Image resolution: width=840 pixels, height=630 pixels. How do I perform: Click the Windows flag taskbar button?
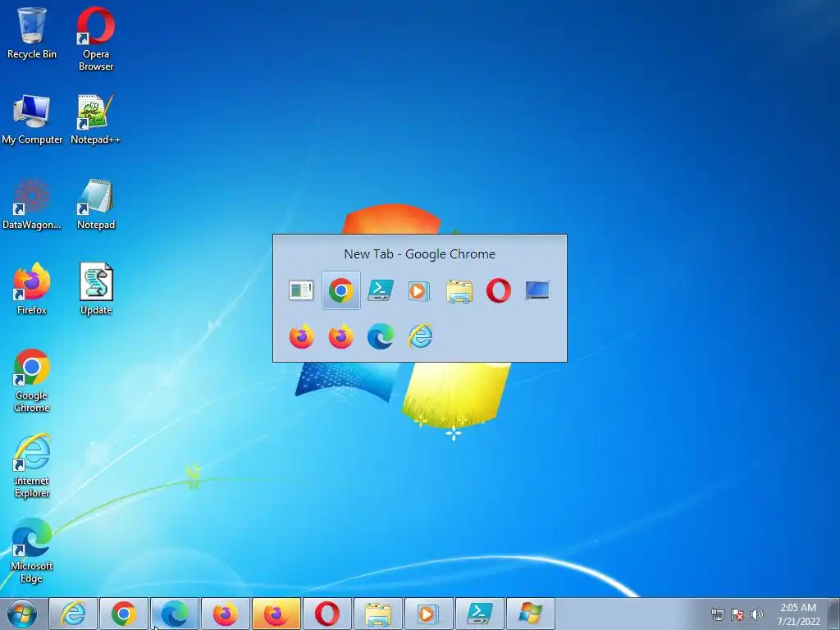pos(531,614)
